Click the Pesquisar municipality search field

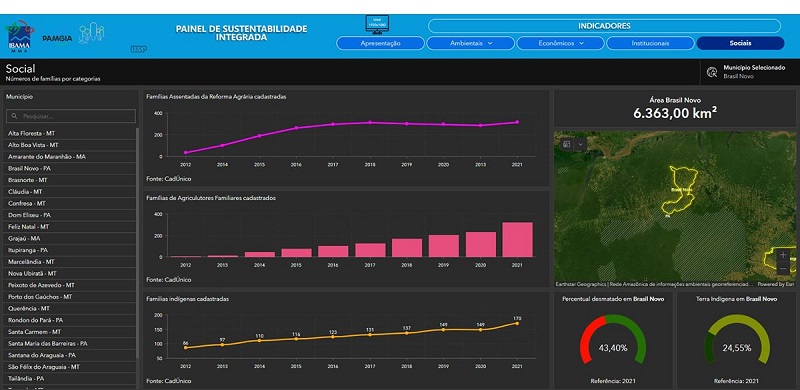point(71,116)
